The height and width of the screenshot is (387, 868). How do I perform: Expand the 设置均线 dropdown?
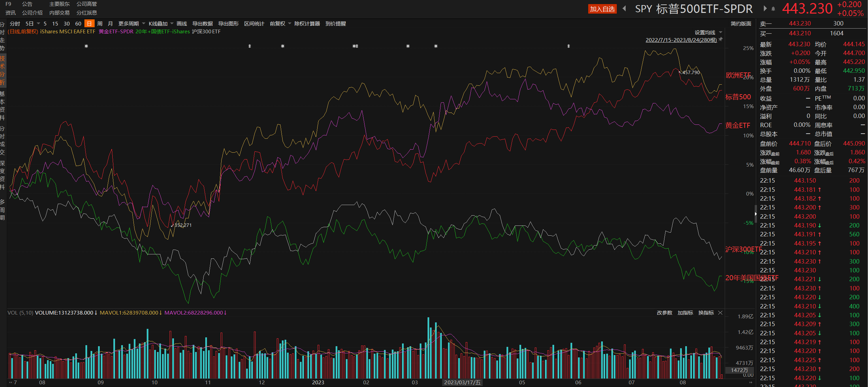coord(708,33)
